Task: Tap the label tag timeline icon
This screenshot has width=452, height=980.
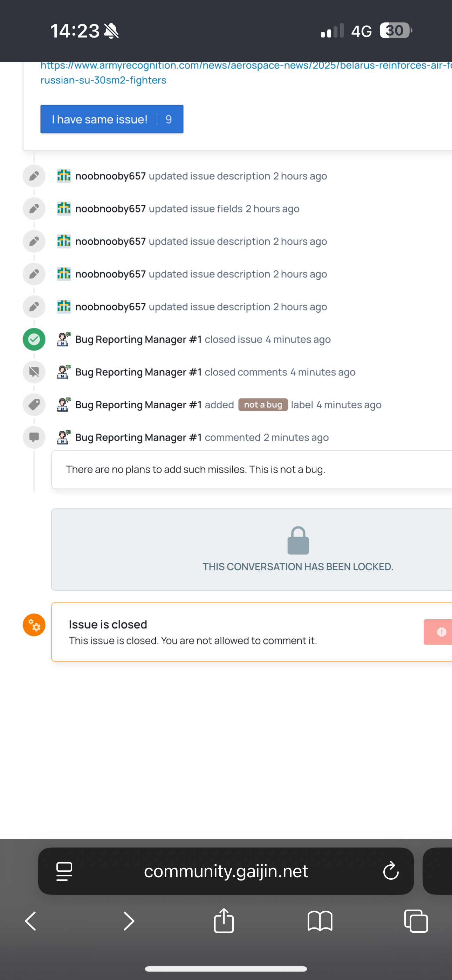Action: coord(34,404)
